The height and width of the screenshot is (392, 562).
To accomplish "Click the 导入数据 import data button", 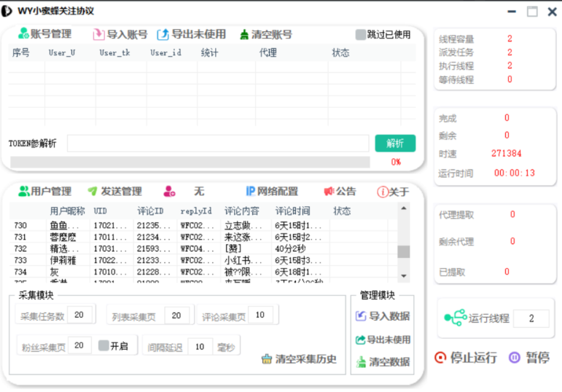I will 382,316.
